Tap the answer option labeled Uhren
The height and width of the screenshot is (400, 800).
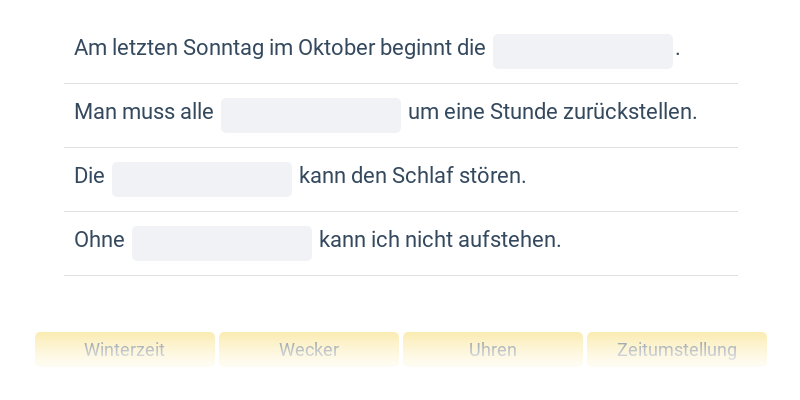tap(493, 350)
